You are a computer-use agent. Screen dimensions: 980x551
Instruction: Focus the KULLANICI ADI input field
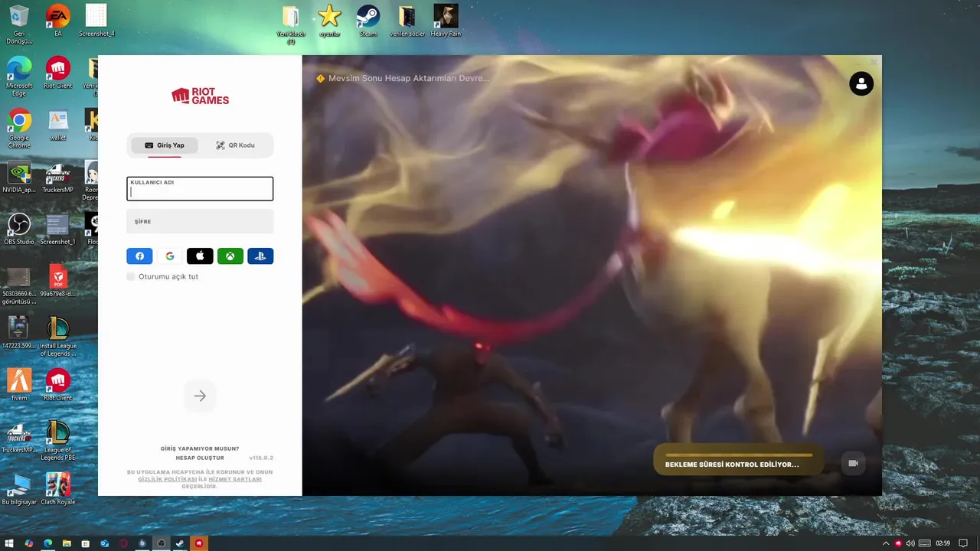(x=200, y=189)
